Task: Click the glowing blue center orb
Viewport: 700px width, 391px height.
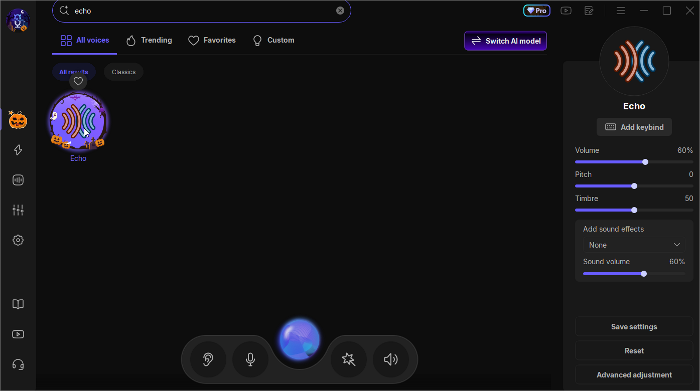Action: [x=300, y=339]
